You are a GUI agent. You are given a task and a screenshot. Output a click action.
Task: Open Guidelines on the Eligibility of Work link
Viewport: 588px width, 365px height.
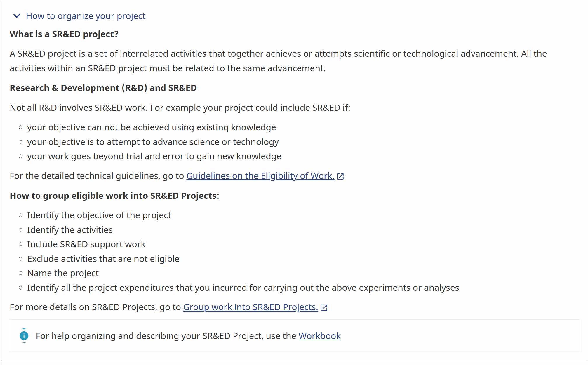260,176
